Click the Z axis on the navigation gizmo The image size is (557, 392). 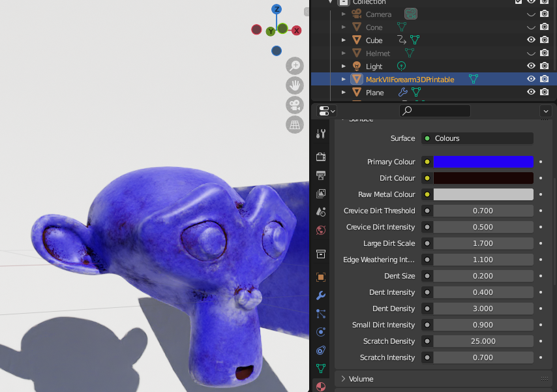[277, 9]
